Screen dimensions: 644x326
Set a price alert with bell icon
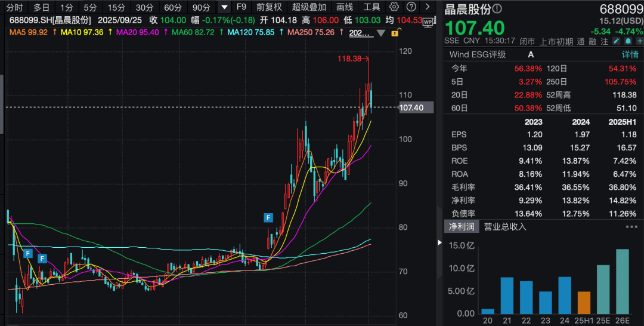click(627, 41)
